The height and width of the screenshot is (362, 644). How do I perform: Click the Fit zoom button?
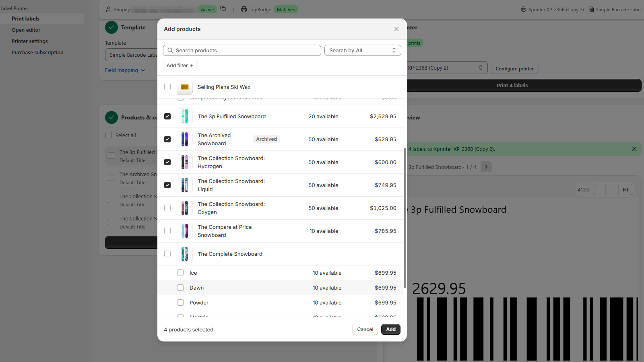click(625, 190)
